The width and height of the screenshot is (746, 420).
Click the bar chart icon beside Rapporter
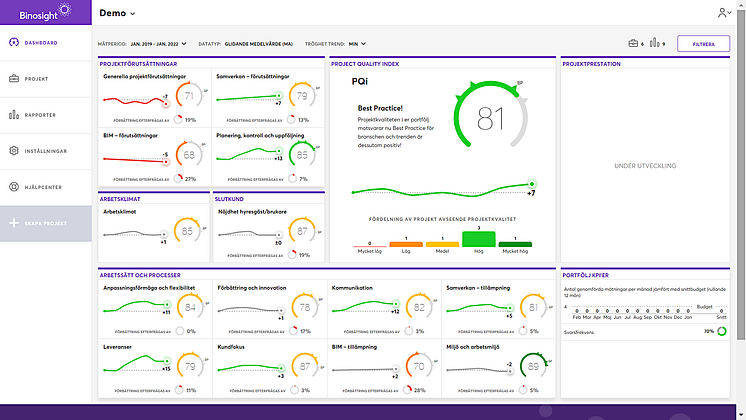pos(14,115)
